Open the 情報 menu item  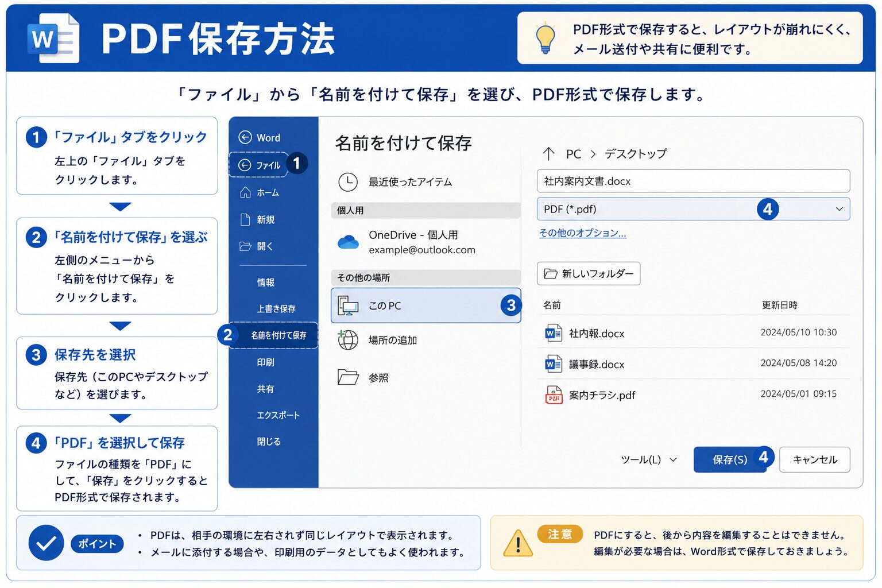pyautogui.click(x=266, y=282)
